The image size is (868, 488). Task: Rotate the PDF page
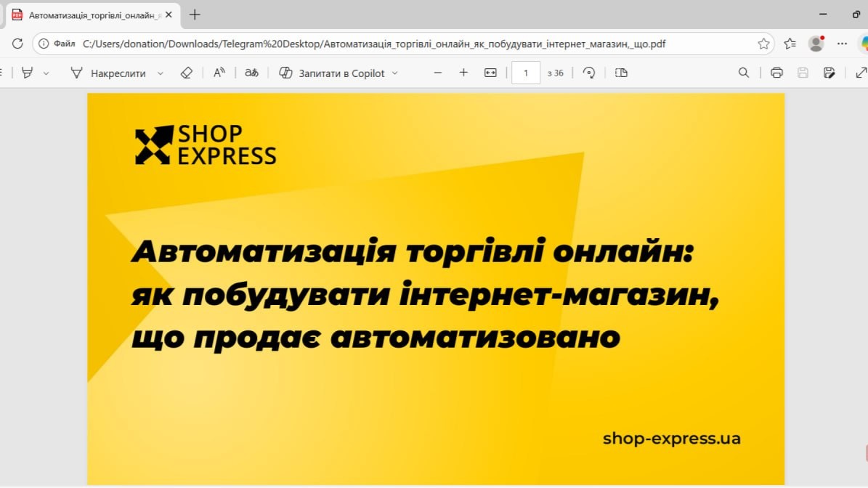point(589,73)
